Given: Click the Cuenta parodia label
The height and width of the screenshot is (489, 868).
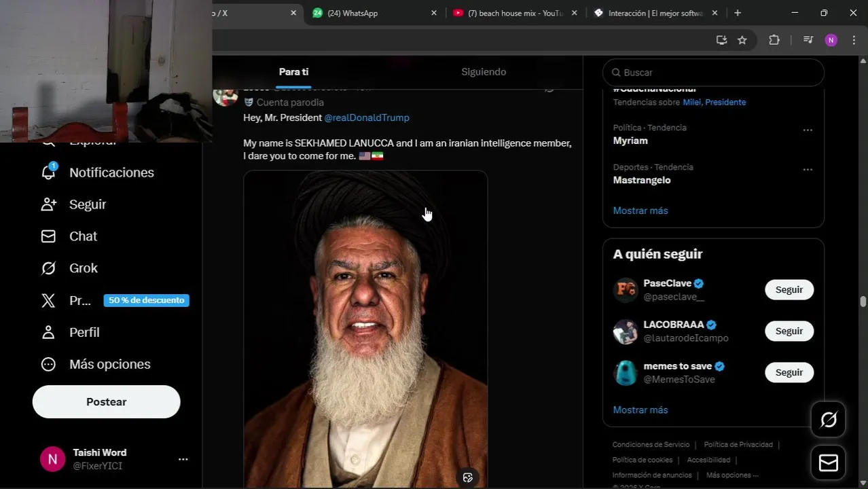Looking at the screenshot, I should pyautogui.click(x=290, y=103).
